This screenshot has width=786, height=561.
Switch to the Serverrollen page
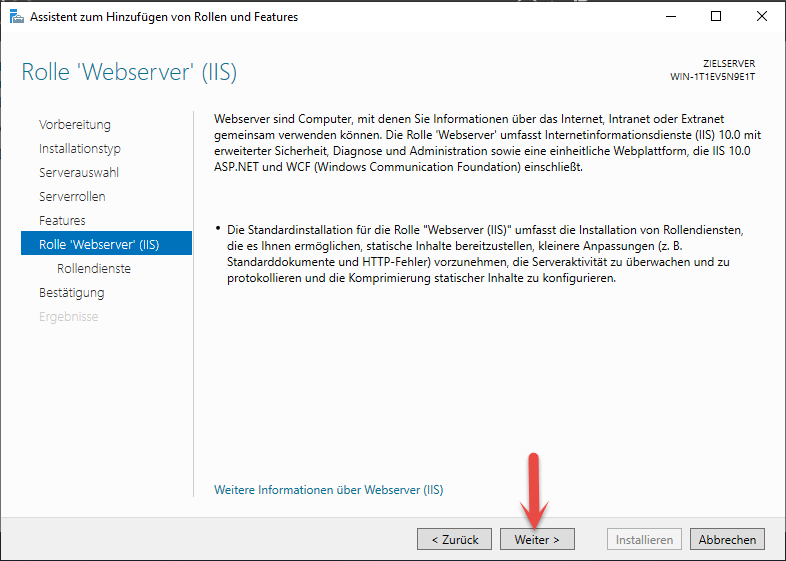tap(72, 197)
